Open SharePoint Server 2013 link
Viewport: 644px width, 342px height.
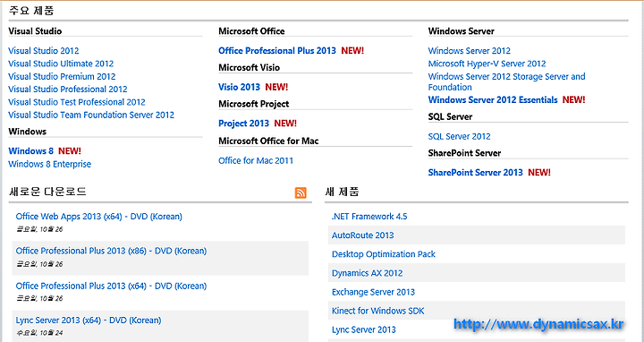476,173
